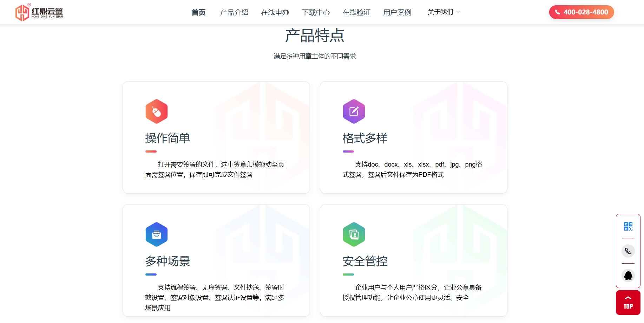Click the 400-028-4800 phone button
The height and width of the screenshot is (323, 644).
pos(581,12)
